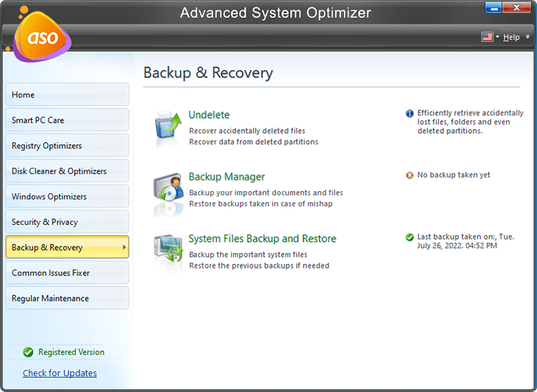537x392 pixels.
Task: Select Registry Optimizers in sidebar
Action: 68,145
